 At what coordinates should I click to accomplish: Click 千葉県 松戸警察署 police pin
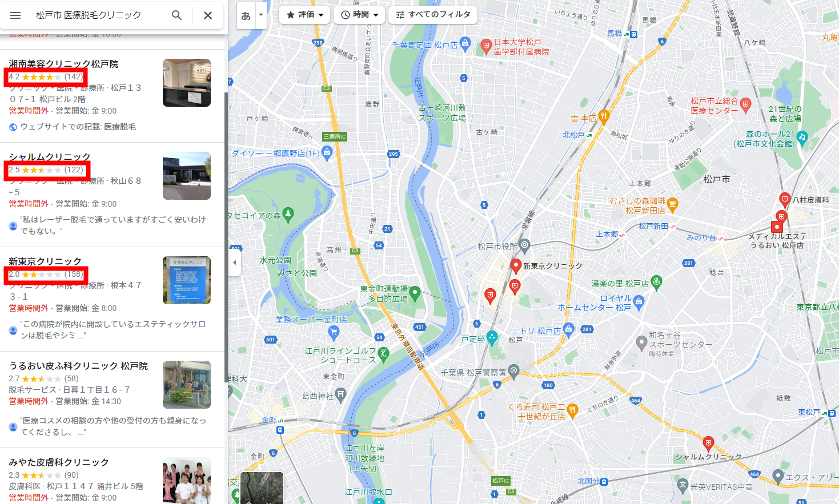point(513,371)
